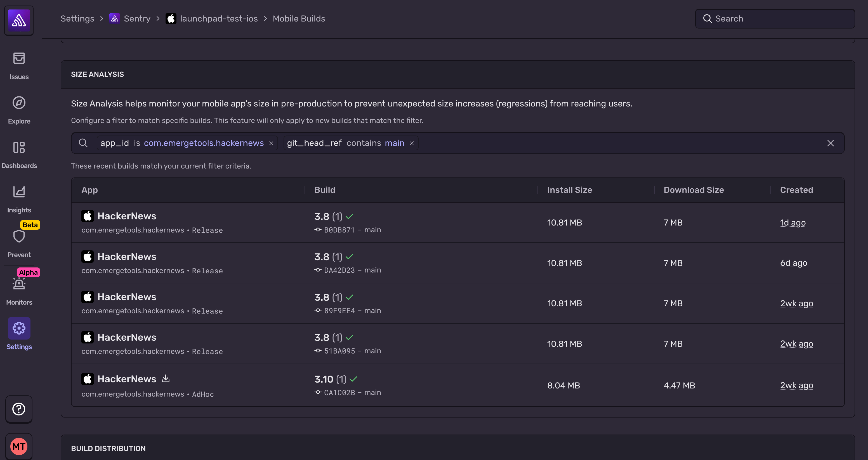Screen dimensions: 868x460
Task: Click the launchpad-test-ios project breadcrumb
Action: point(218,18)
